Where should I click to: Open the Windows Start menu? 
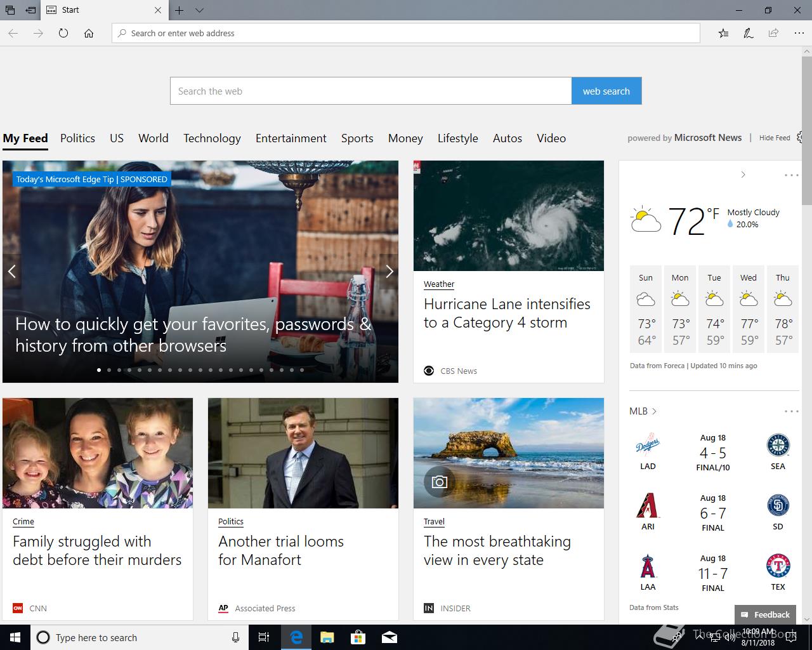coord(15,637)
